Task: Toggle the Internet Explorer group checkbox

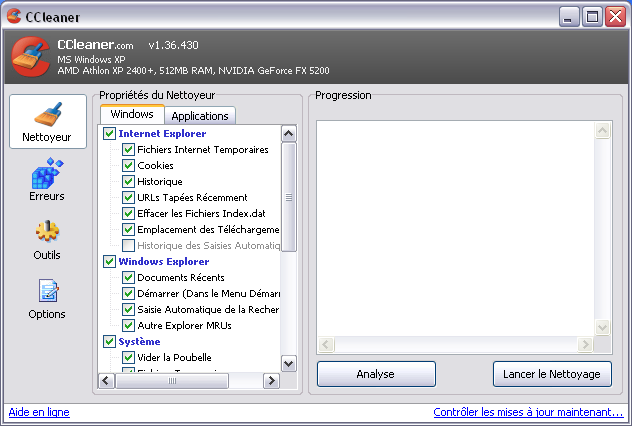Action: (x=109, y=133)
